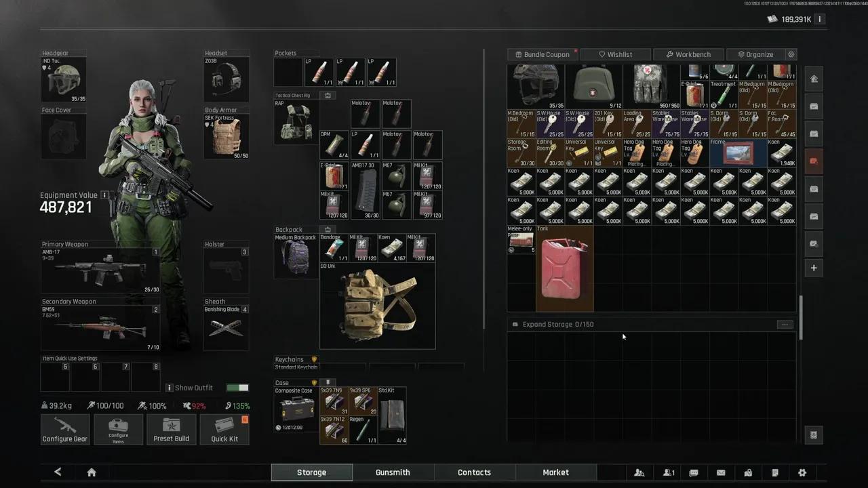Add a new storage tab with plus icon

pos(814,268)
